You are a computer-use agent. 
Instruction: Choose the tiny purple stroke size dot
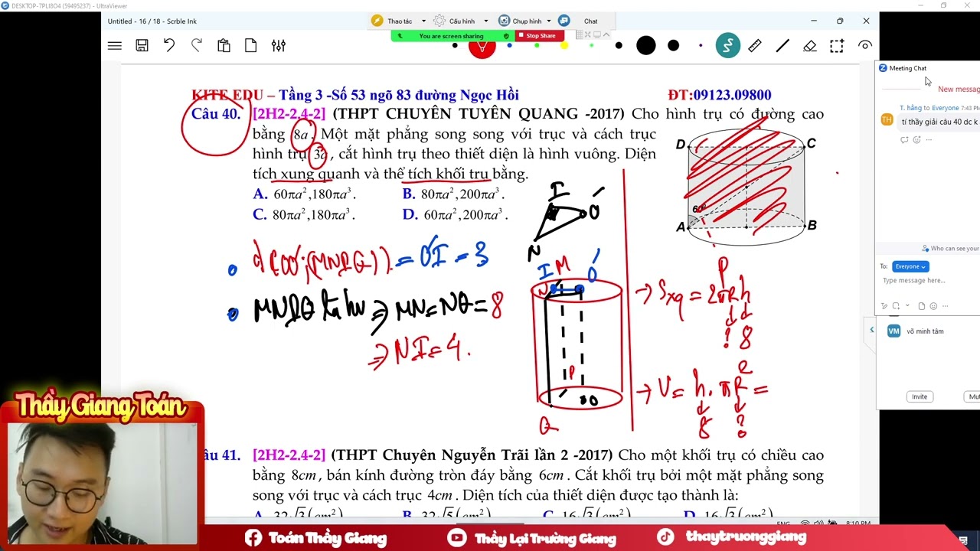coord(701,46)
